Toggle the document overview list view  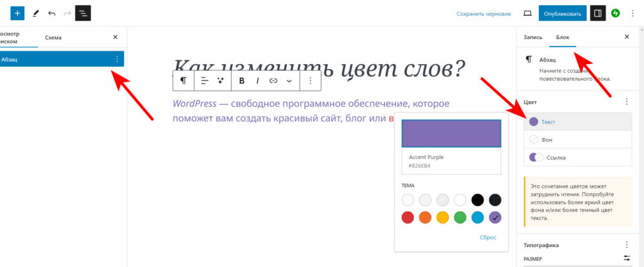[83, 13]
